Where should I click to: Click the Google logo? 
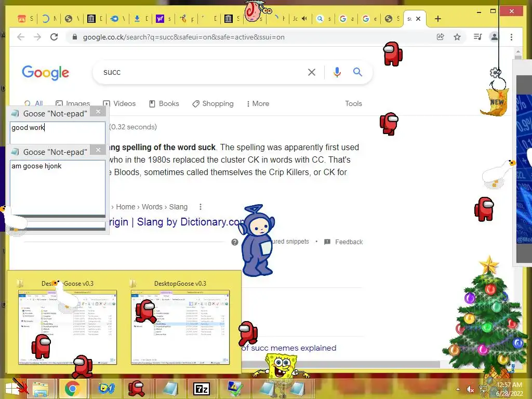(46, 73)
